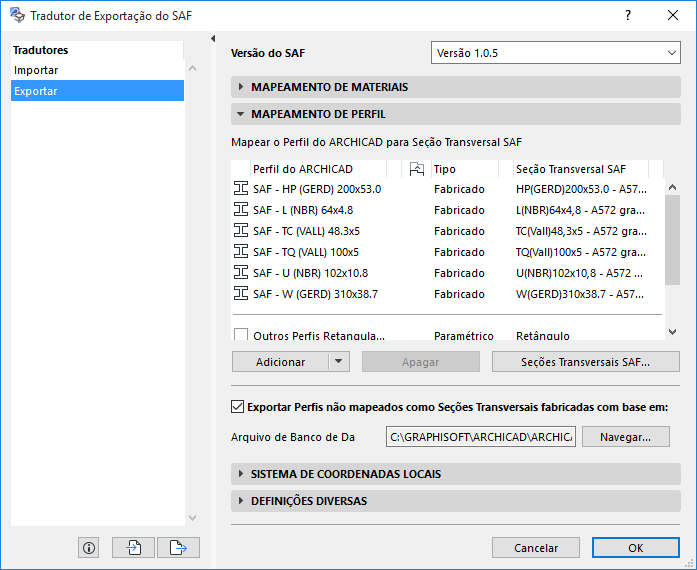Click the Apagar button
The width and height of the screenshot is (697, 570).
point(421,362)
